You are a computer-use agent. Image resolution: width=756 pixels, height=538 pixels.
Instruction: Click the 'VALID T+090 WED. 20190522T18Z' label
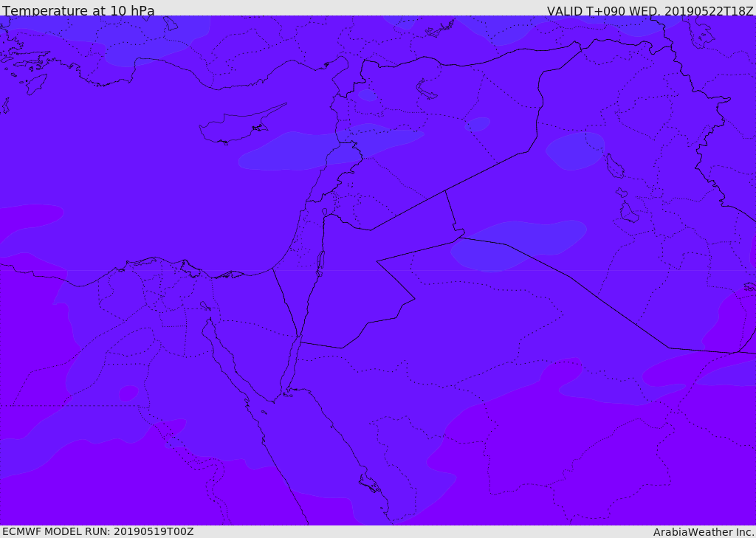[x=650, y=10]
